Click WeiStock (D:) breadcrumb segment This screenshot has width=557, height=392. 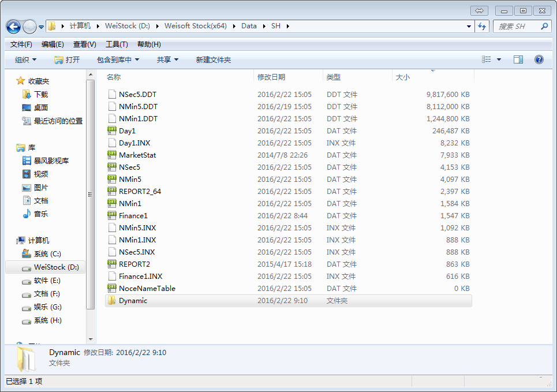click(128, 26)
